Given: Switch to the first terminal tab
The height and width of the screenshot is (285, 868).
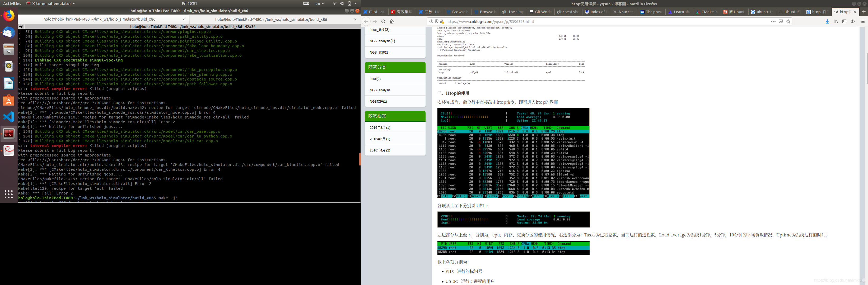Looking at the screenshot, I should click(99, 19).
